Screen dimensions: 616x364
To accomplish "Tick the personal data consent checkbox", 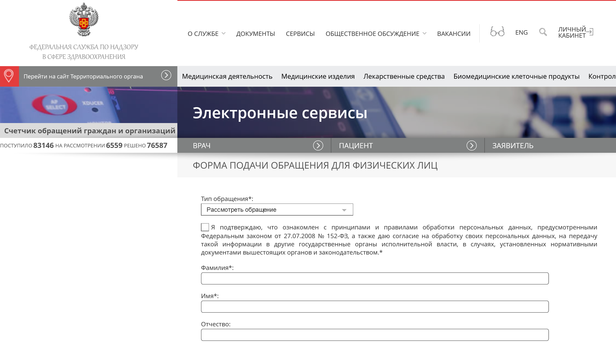I will click(205, 227).
